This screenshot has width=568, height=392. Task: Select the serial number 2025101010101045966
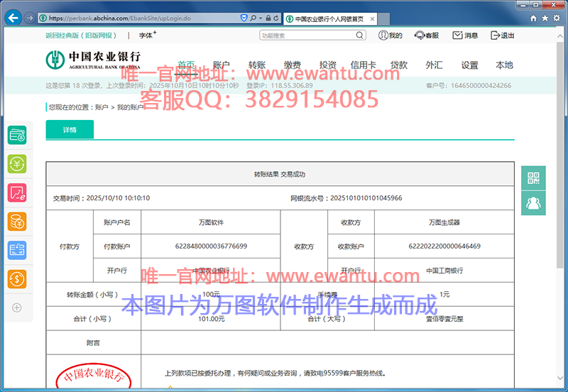tap(366, 198)
